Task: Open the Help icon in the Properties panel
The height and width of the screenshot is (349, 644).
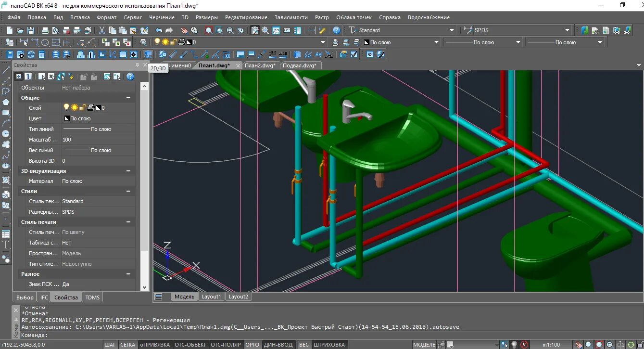Action: click(130, 77)
